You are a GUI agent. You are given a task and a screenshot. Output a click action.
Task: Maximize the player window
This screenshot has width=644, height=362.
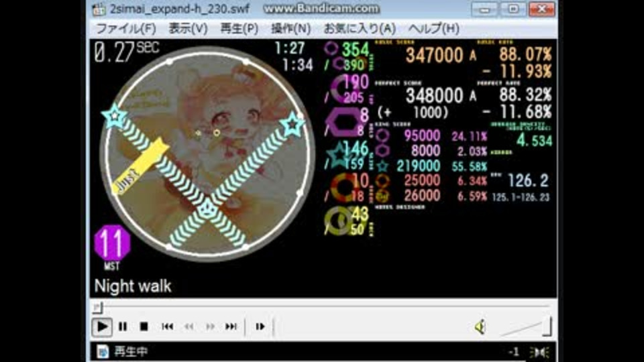coord(513,9)
